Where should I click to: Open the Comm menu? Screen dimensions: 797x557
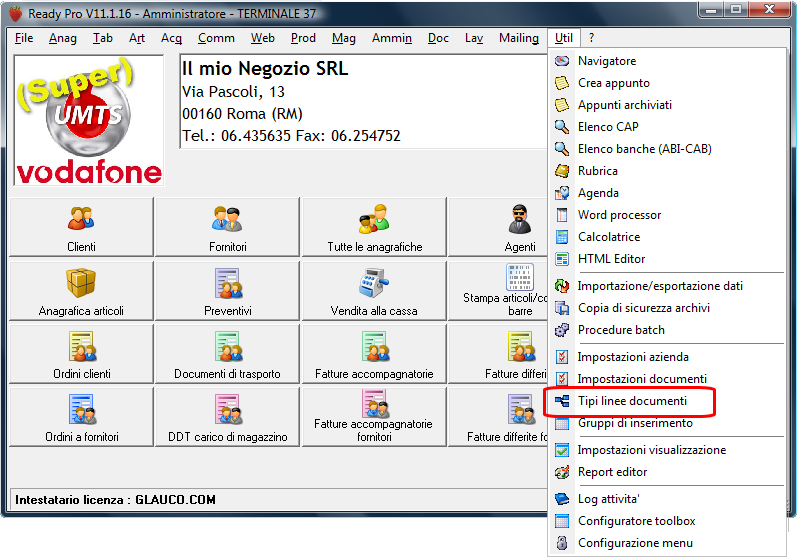pyautogui.click(x=216, y=38)
